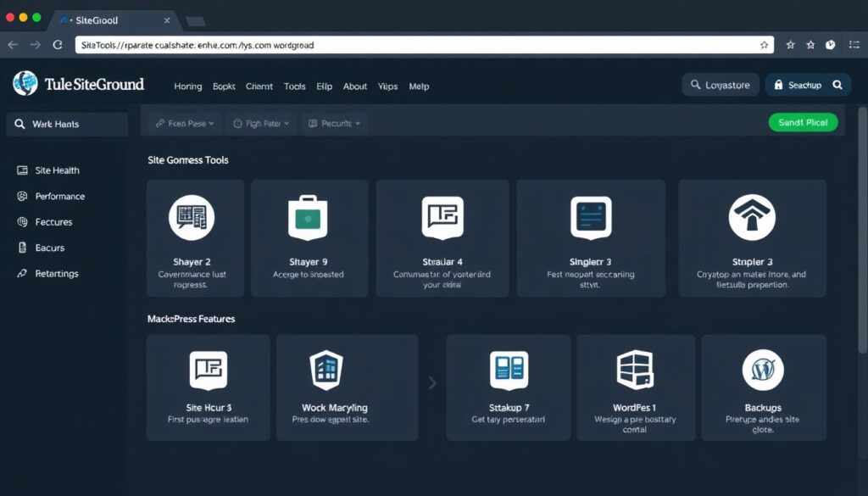868x496 pixels.
Task: Reload the page with browser refresh icon
Action: (58, 45)
